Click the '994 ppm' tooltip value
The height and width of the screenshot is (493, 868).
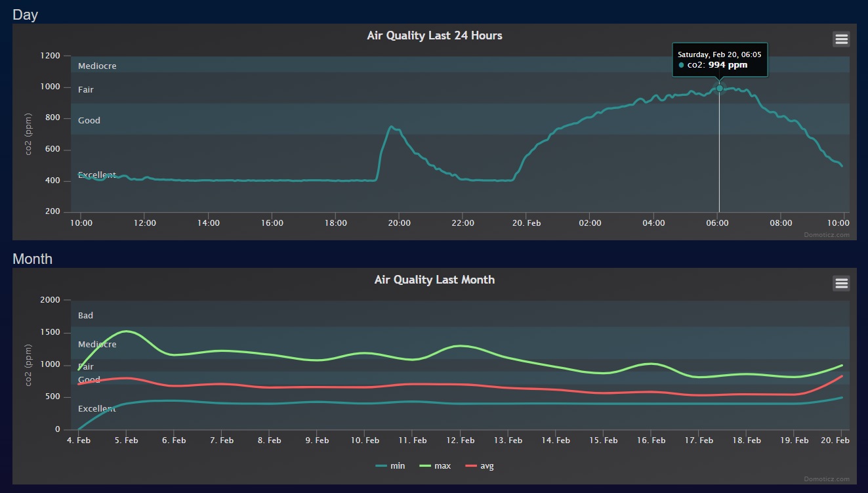coord(728,65)
